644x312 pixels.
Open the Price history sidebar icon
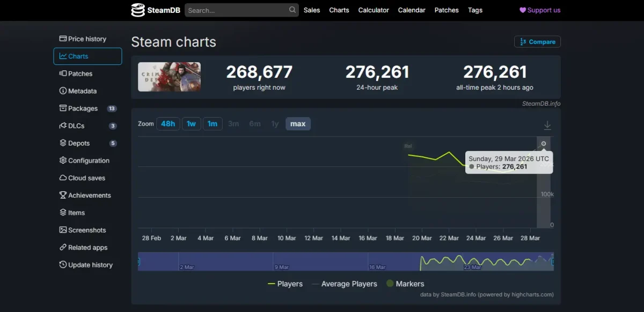(x=63, y=39)
